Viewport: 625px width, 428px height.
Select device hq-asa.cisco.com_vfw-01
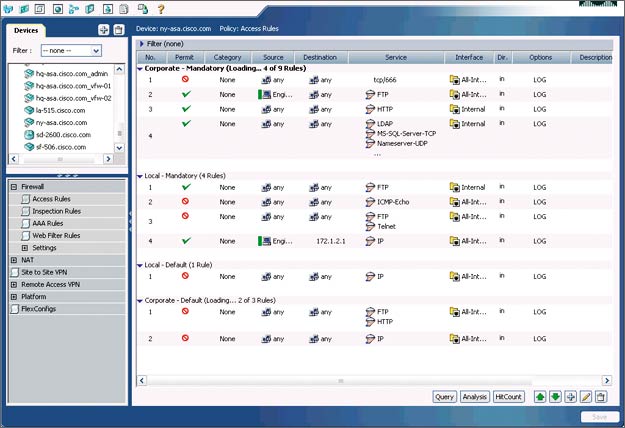73,86
